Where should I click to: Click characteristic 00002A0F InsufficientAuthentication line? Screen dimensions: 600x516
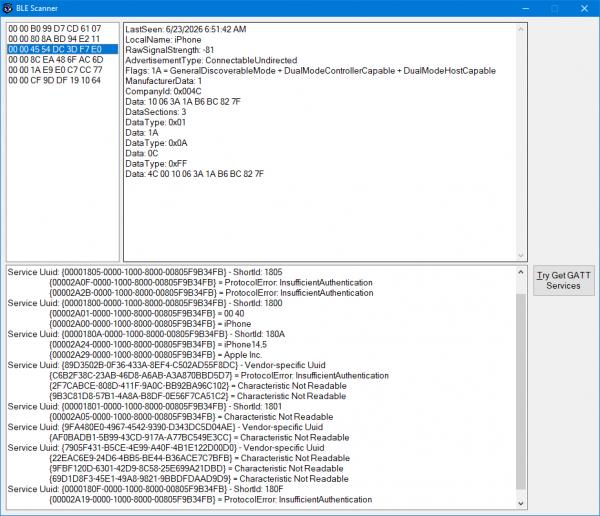pos(211,282)
